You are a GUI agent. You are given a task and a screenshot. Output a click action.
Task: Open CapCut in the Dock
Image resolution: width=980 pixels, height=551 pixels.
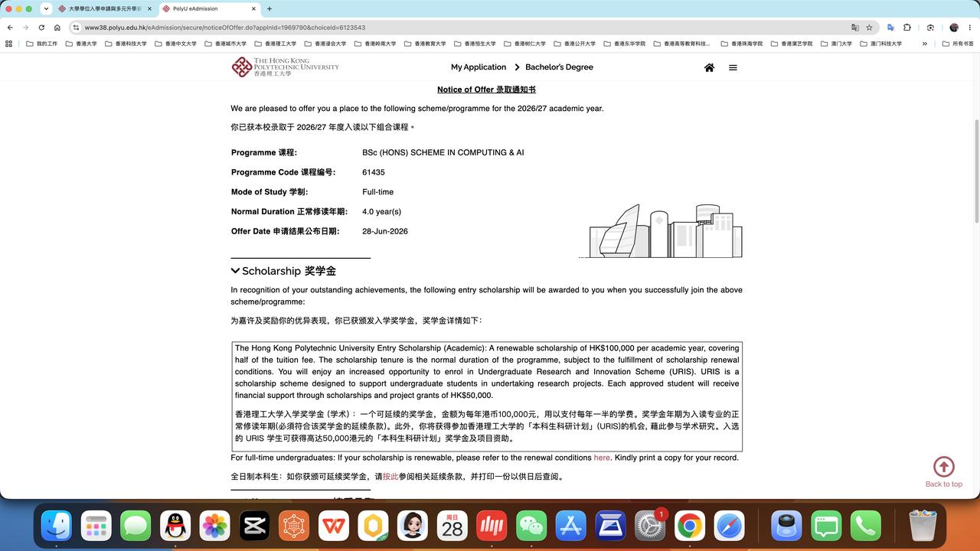click(x=254, y=526)
